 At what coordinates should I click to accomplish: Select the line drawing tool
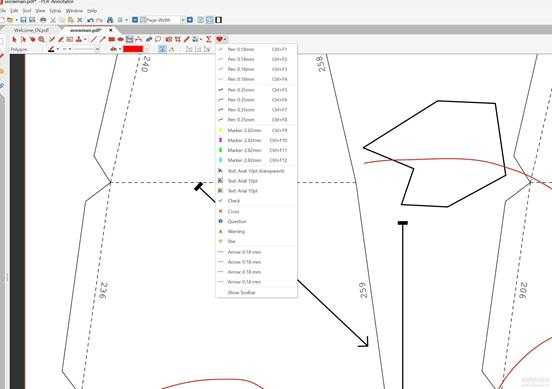tap(94, 39)
